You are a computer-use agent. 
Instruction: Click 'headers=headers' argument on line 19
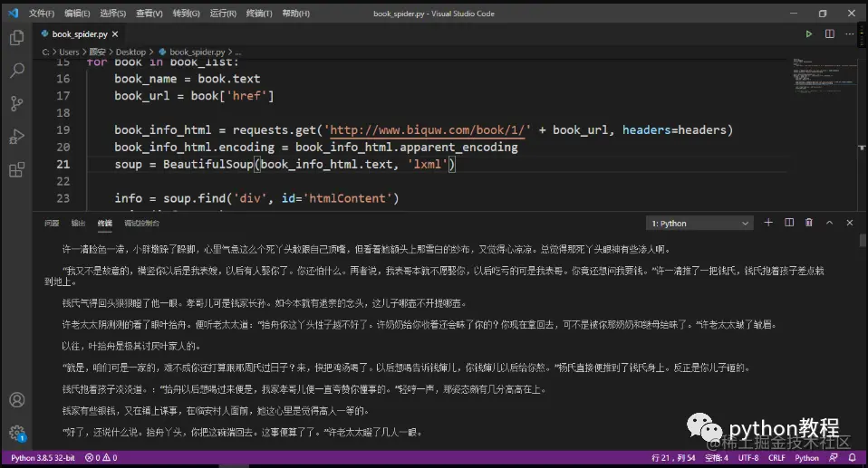tap(674, 130)
